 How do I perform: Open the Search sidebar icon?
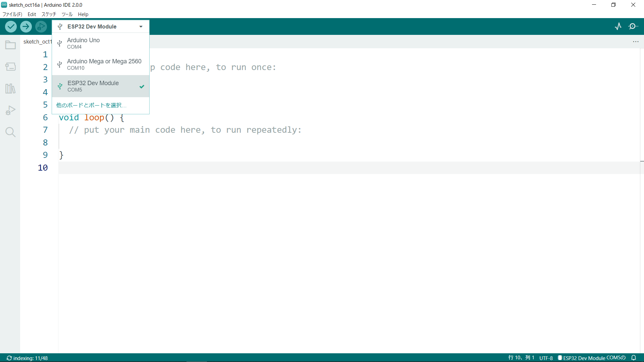10,132
